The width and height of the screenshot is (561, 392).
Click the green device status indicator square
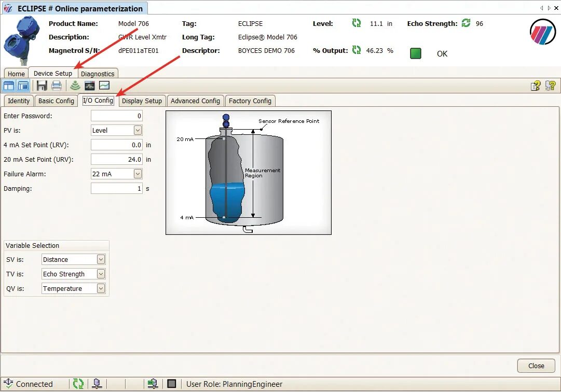(415, 53)
